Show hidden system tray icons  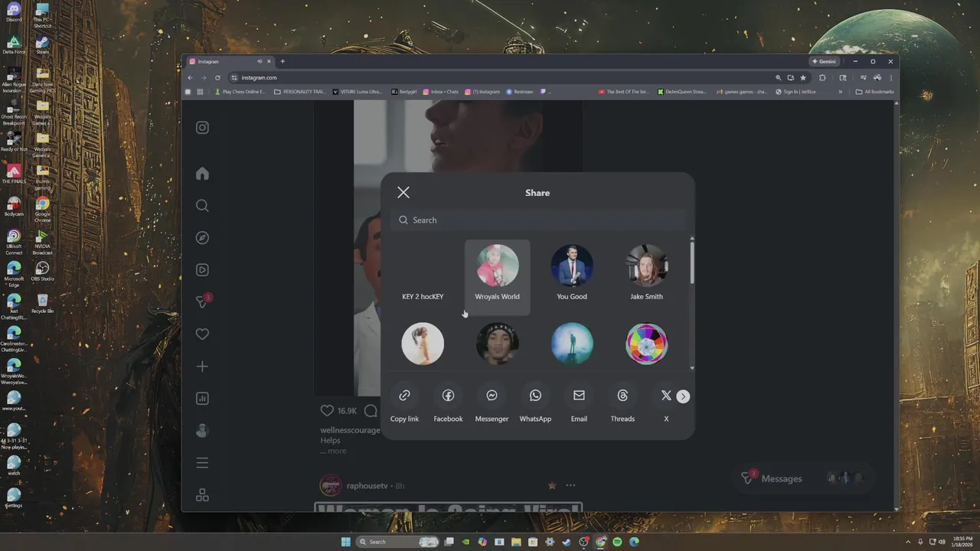908,542
